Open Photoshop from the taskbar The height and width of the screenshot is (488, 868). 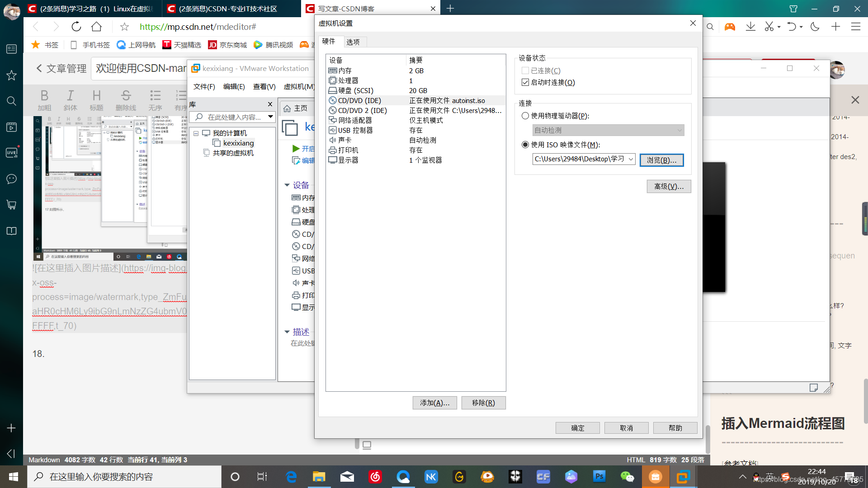pos(599,476)
